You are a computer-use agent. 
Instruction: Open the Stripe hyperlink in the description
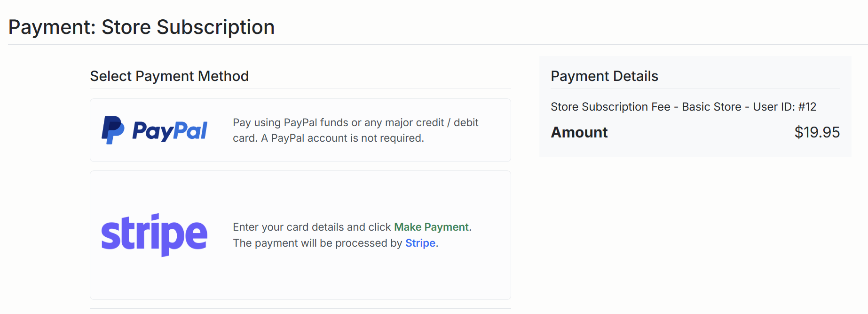420,243
